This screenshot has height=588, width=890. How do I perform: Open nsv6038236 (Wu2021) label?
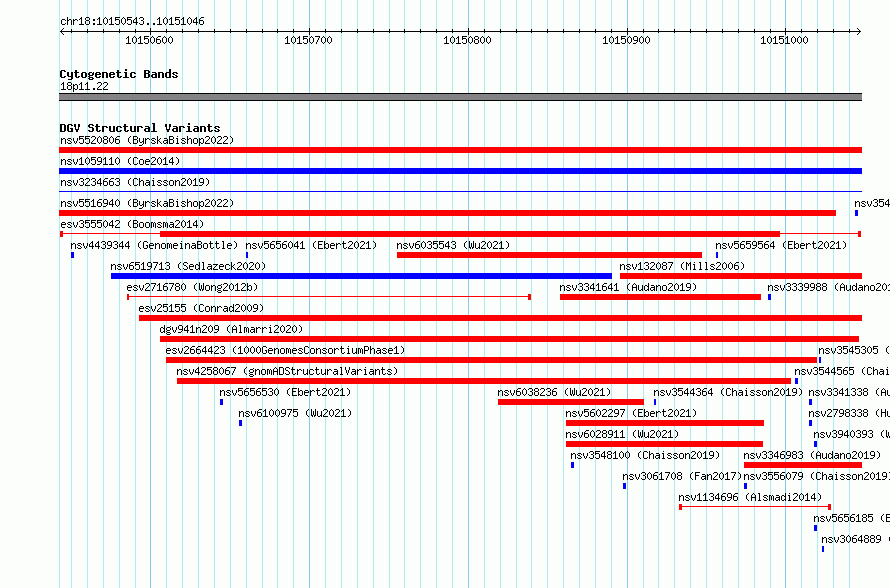(x=555, y=392)
